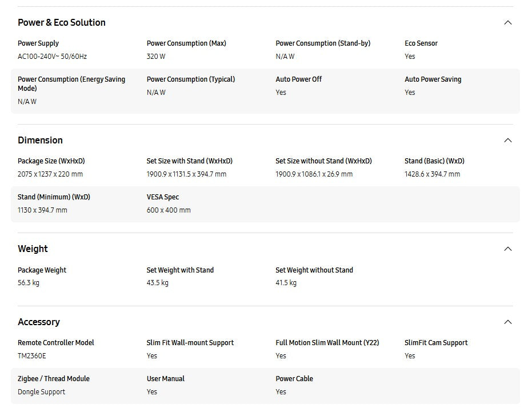532x408 pixels.
Task: Collapse the Weight section chevron
Action: pos(507,249)
